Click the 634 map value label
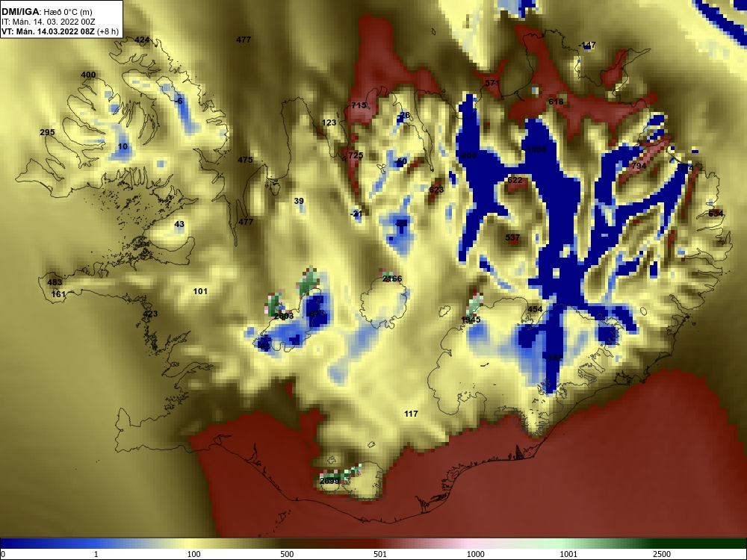The height and width of the screenshot is (560, 747). pos(716,214)
